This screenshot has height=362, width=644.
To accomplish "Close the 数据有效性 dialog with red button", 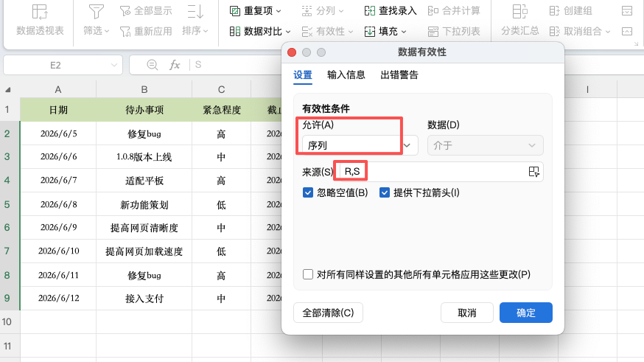I will 292,52.
